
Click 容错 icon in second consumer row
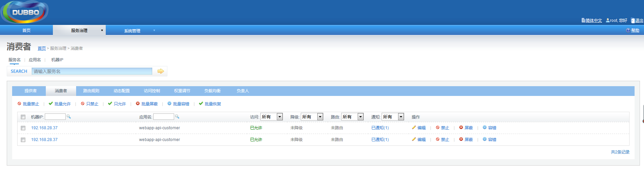485,139
